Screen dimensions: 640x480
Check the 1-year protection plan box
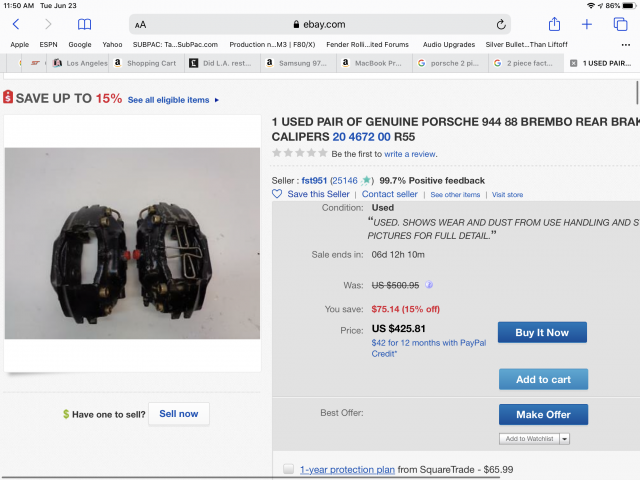point(288,469)
